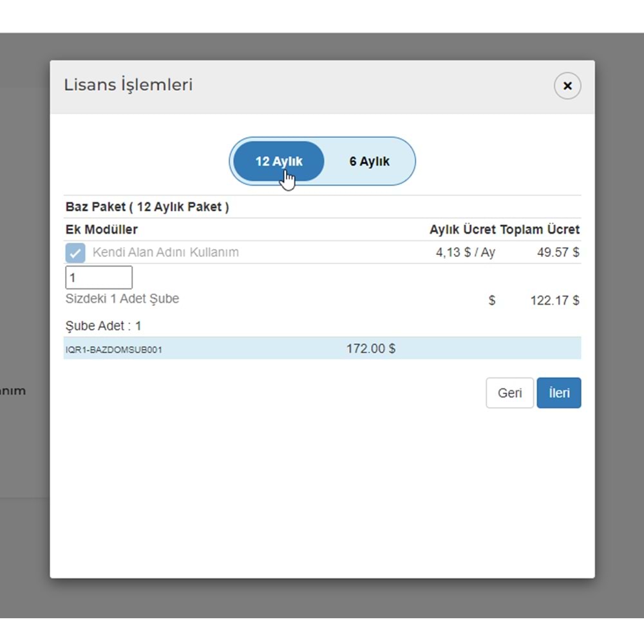
Task: Click the branch quantity input field
Action: tap(99, 278)
